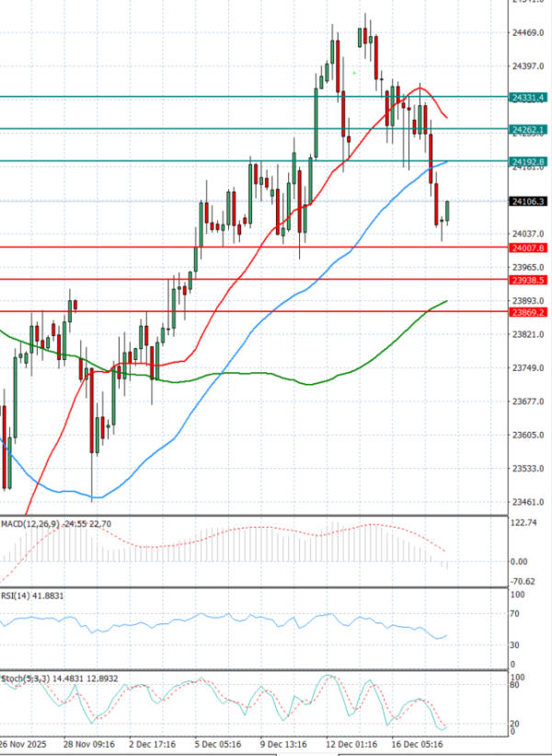Click the 24331.4 teal resistance price label
The height and width of the screenshot is (756, 552).
point(529,97)
